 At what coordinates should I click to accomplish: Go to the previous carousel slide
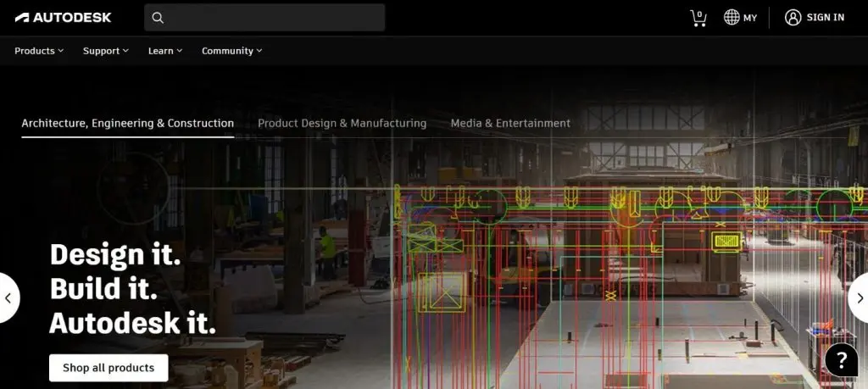point(8,298)
